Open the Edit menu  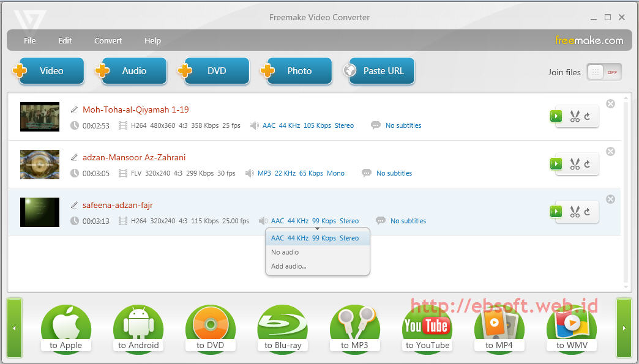click(x=65, y=41)
